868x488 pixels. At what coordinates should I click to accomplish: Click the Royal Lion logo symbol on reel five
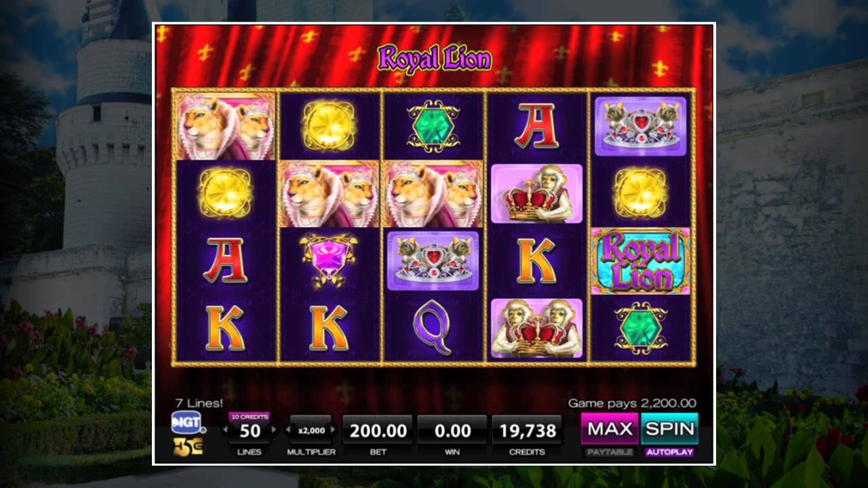click(x=641, y=261)
